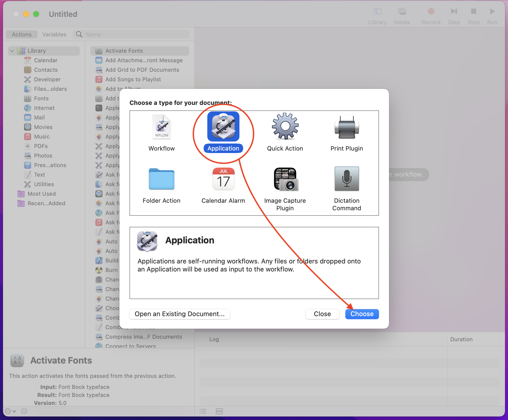Switch to the Variables tab
Screen dimensions: 508x420
(x=54, y=34)
